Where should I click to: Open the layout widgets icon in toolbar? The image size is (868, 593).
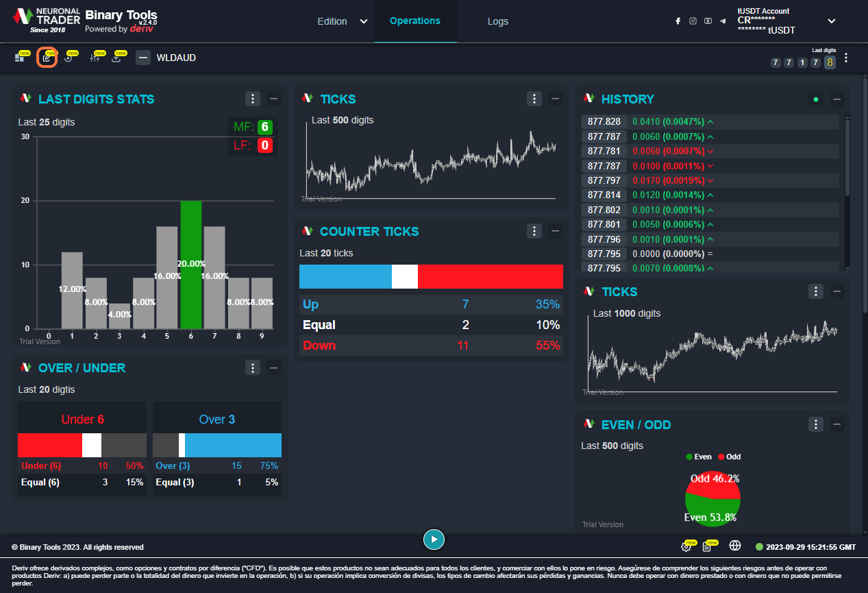20,58
